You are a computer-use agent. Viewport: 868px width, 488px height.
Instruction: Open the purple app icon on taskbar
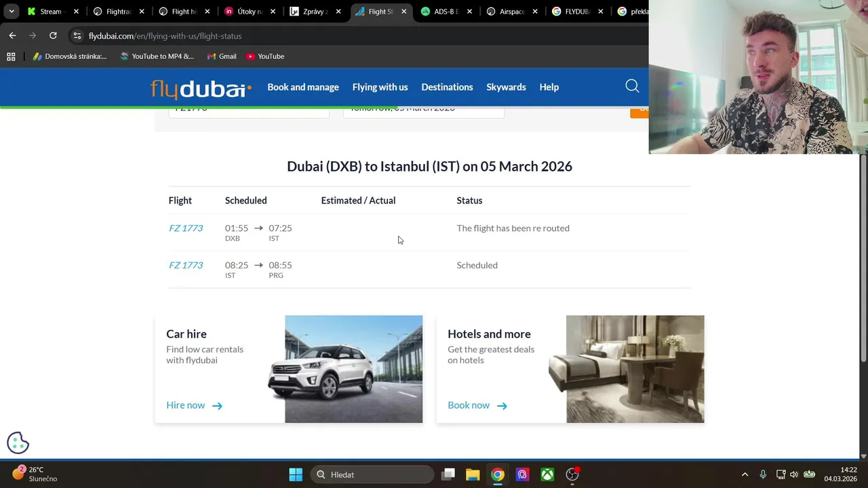522,474
